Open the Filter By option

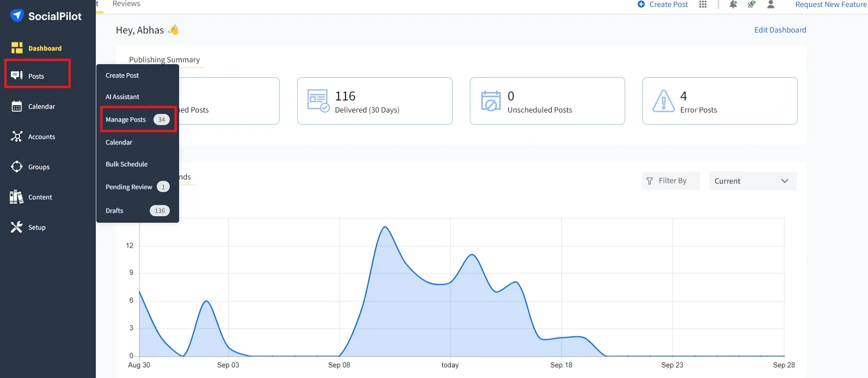pyautogui.click(x=670, y=181)
